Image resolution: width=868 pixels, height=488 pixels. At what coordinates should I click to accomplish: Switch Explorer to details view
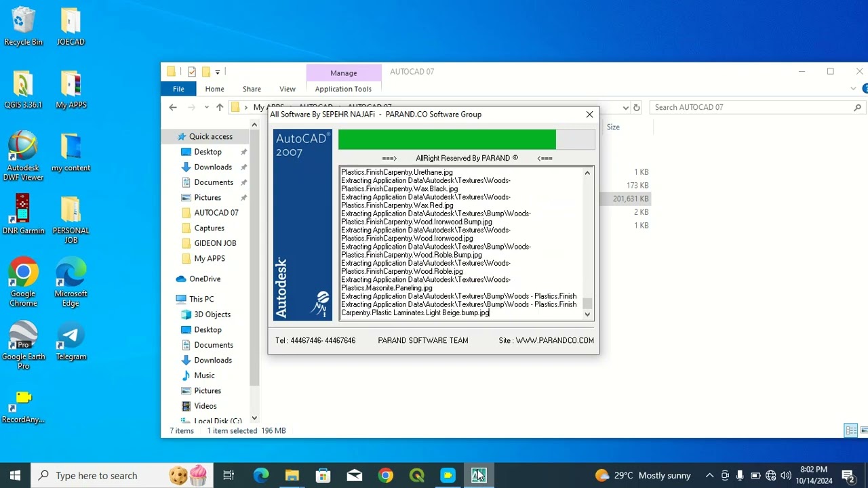tap(850, 430)
